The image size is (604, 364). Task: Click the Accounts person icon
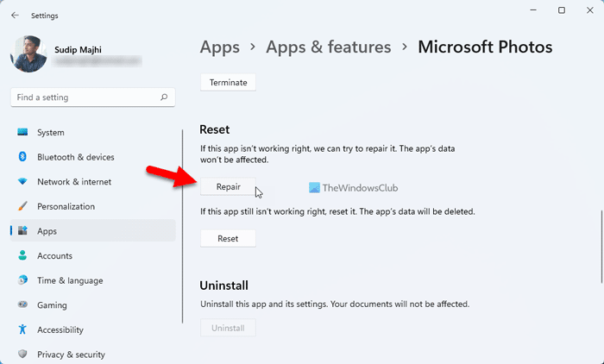[22, 256]
